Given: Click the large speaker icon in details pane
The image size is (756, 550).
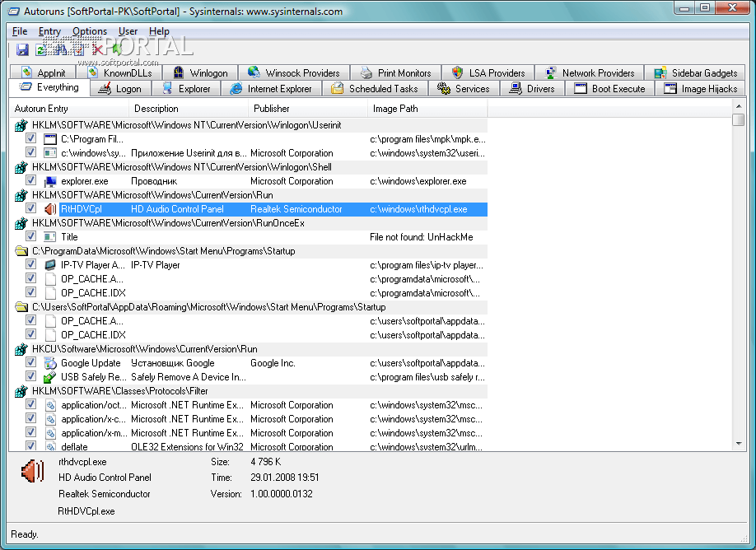Looking at the screenshot, I should [33, 471].
